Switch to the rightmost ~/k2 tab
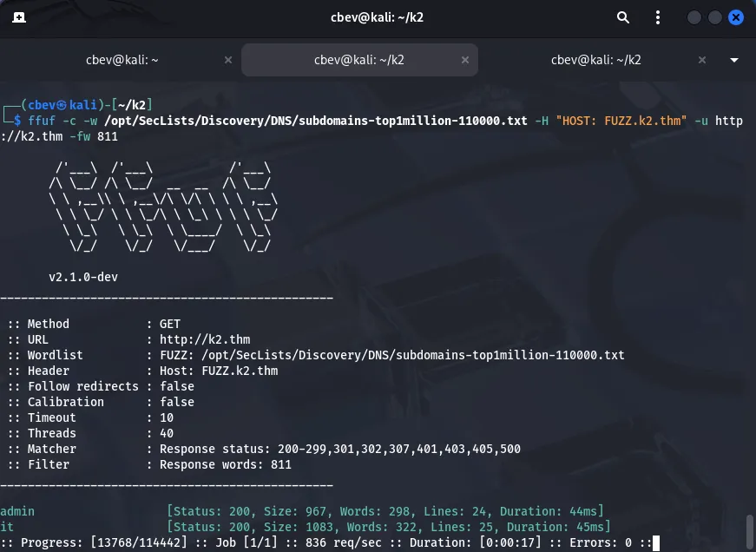The height and width of the screenshot is (552, 756). [595, 60]
